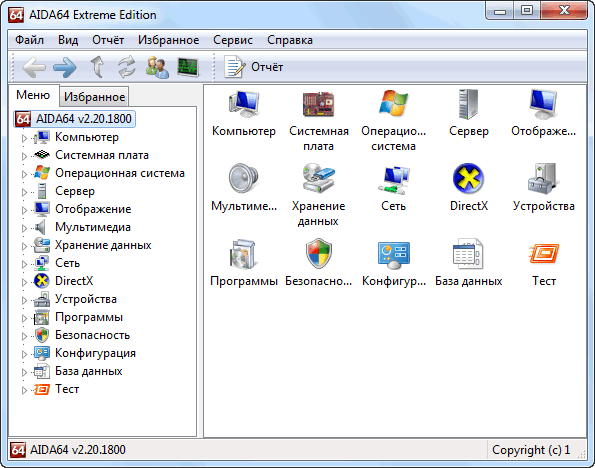
Task: Open the Безопасность shield icon
Action: coord(319,254)
